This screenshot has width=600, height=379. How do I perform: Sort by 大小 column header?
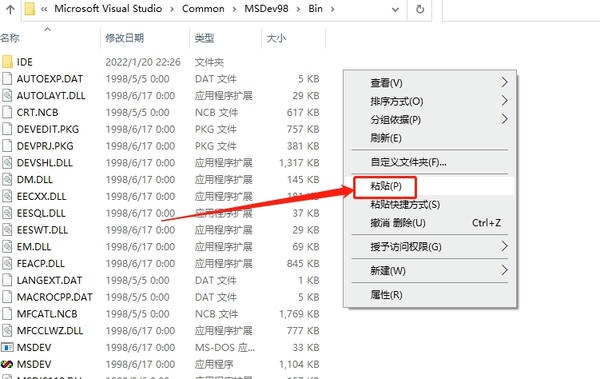[x=276, y=38]
